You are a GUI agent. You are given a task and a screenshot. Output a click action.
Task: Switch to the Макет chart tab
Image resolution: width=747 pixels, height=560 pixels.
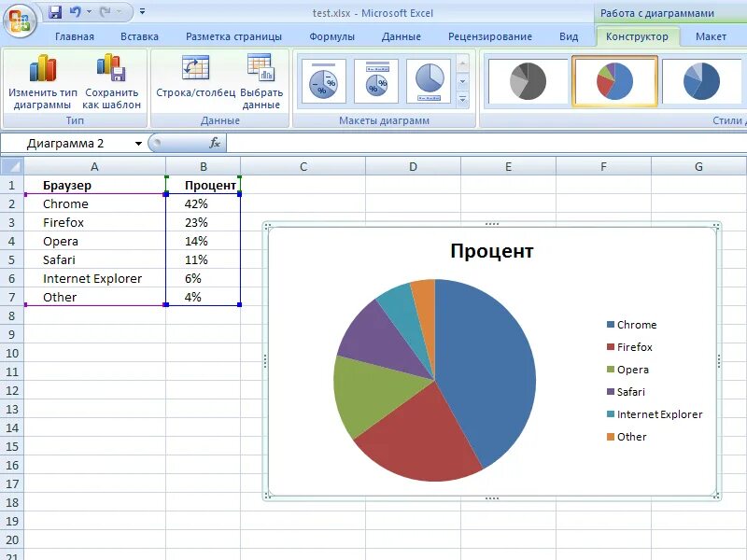pos(711,36)
